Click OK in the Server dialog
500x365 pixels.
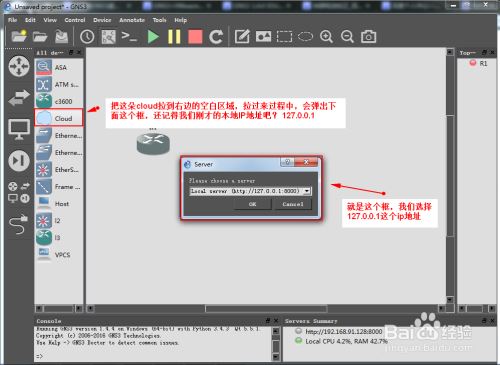tap(252, 204)
